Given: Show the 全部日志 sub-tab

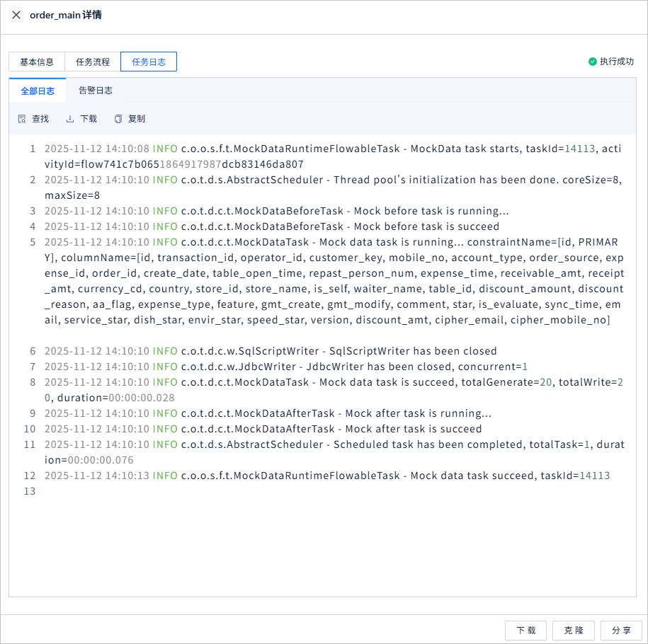Looking at the screenshot, I should pyautogui.click(x=38, y=91).
